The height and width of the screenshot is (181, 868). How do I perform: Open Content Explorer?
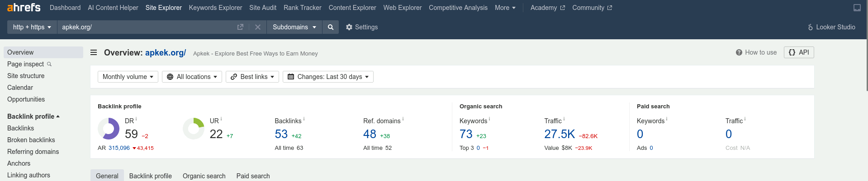(x=352, y=8)
